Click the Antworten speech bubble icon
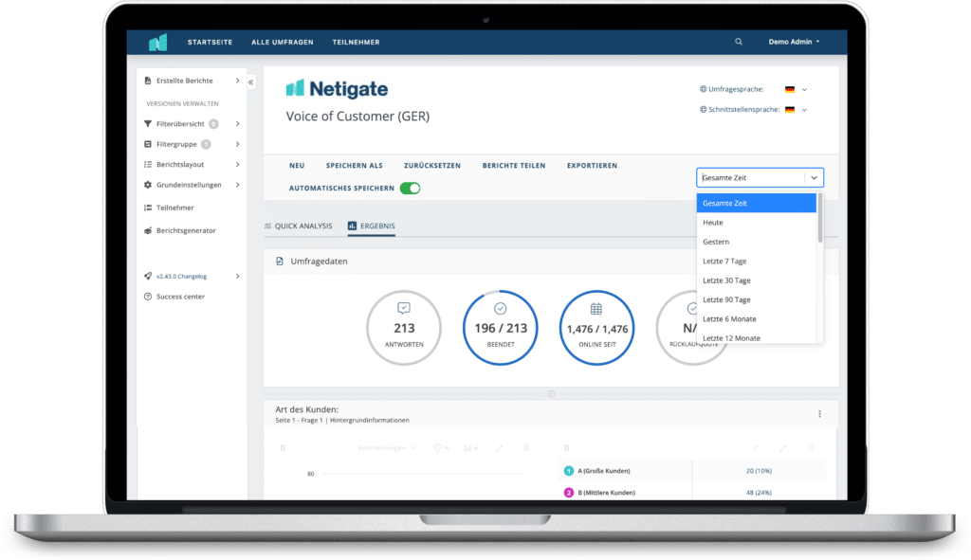The height and width of the screenshot is (560, 971). click(x=404, y=308)
